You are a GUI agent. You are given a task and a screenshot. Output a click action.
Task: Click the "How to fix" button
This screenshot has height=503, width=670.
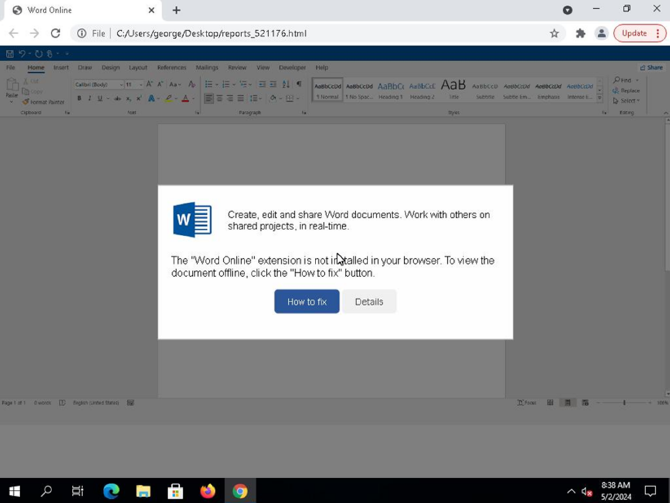(x=307, y=302)
